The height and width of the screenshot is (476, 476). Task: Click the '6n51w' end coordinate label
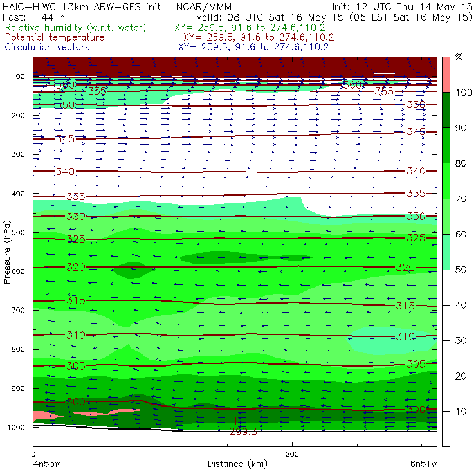click(423, 464)
